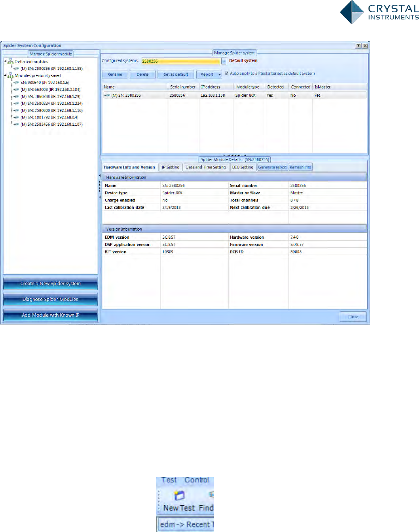This screenshot has width=419, height=532.
Task: Open the DIO Setting tab
Action: pos(243,167)
